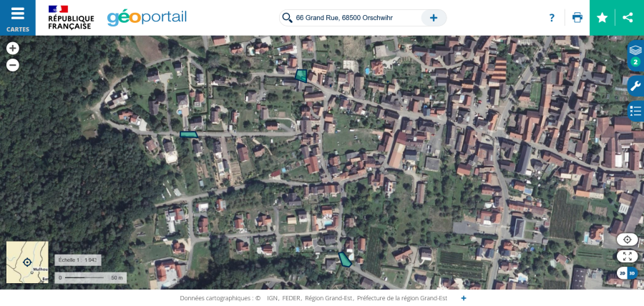Viewport: 644px width, 306px height.
Task: Expand advanced search with plus button
Action: click(x=434, y=18)
